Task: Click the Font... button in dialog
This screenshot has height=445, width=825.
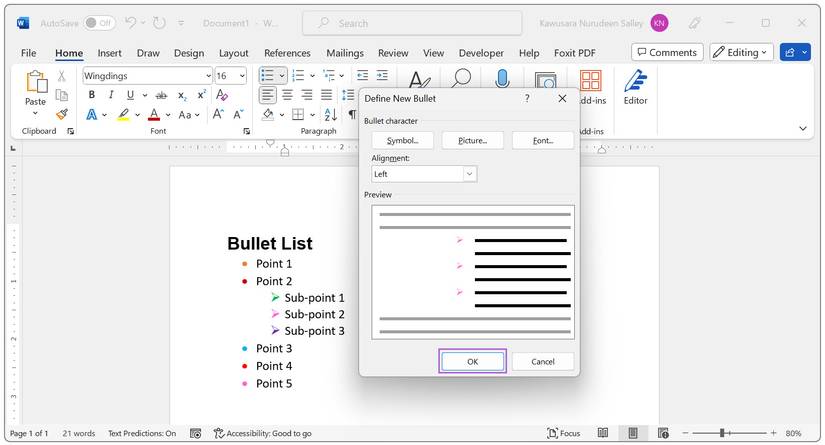Action: pyautogui.click(x=543, y=140)
